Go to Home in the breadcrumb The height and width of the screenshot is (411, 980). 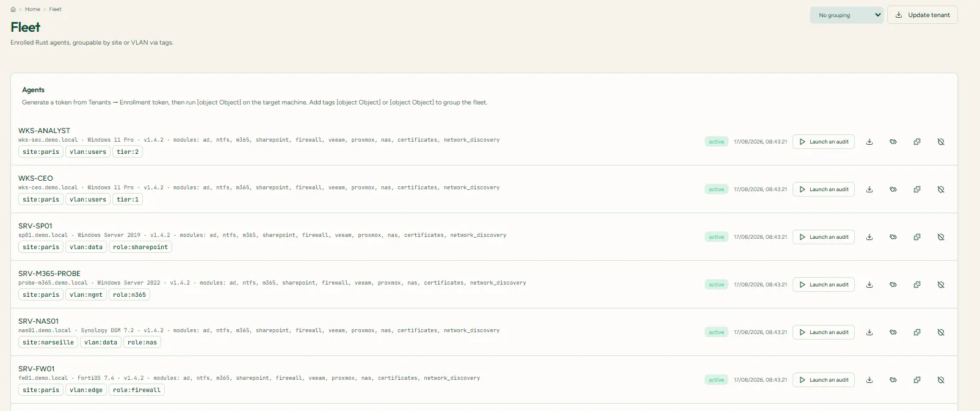(32, 9)
